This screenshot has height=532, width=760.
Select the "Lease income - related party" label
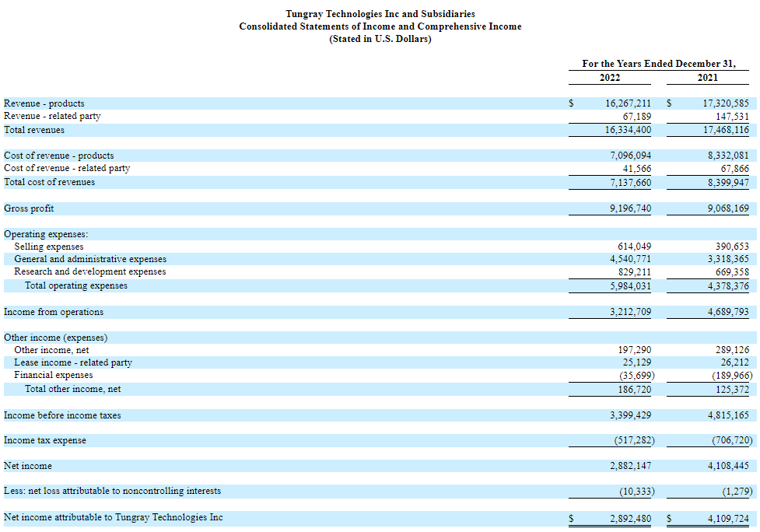pos(73,362)
